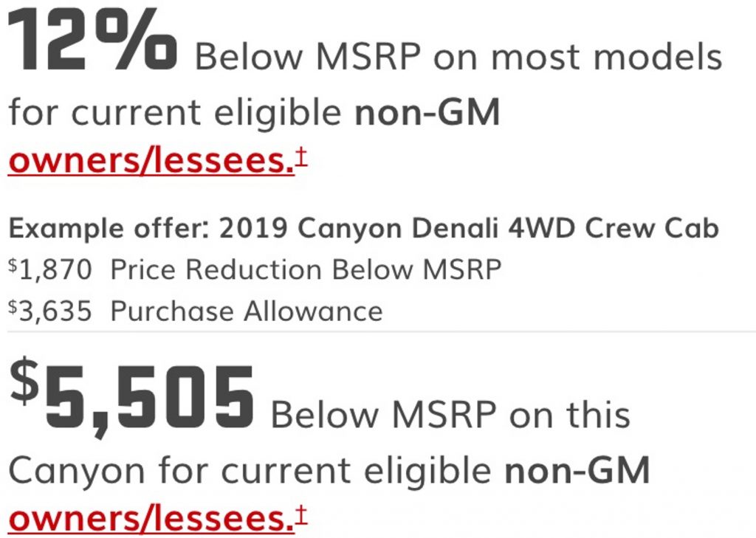Open the owners/lessees link under 12% offer

(151, 161)
